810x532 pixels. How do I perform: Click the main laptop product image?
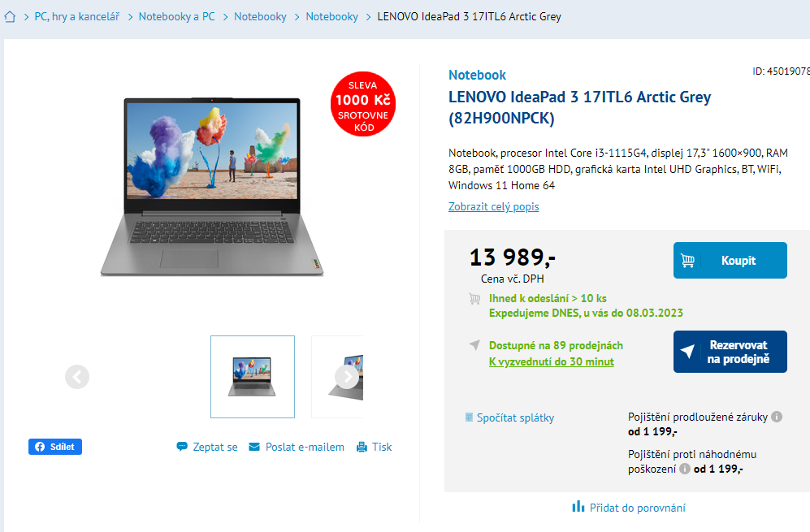212,186
